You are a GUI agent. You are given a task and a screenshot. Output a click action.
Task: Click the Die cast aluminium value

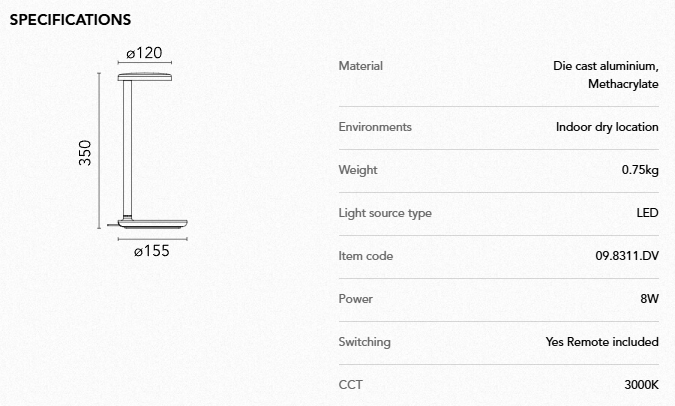[x=605, y=66]
